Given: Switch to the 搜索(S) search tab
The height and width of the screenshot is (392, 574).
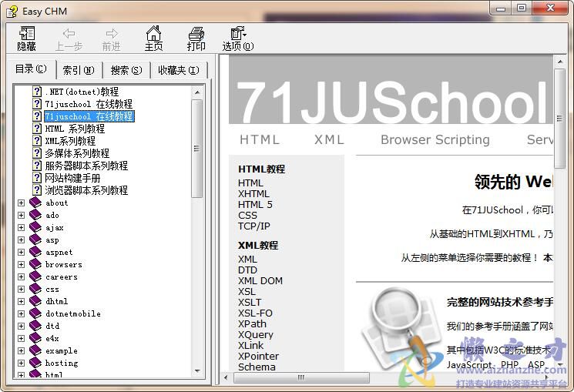Looking at the screenshot, I should pos(126,70).
